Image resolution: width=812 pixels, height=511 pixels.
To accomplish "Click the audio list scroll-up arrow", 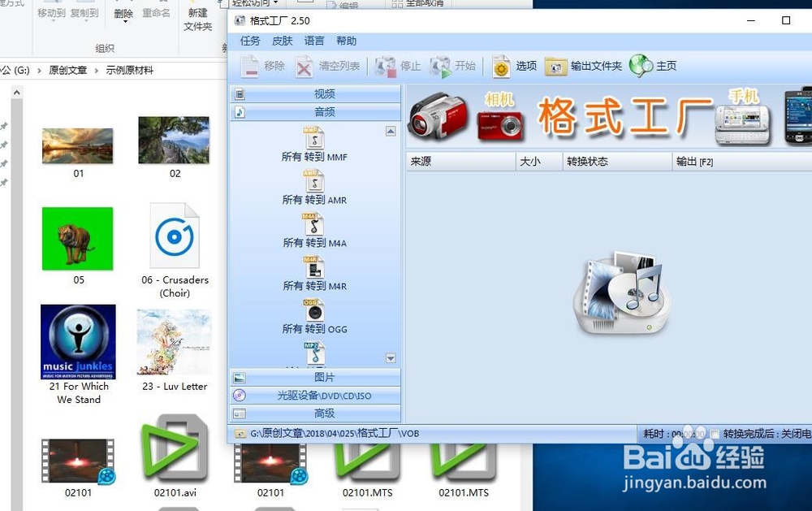I will tap(391, 131).
